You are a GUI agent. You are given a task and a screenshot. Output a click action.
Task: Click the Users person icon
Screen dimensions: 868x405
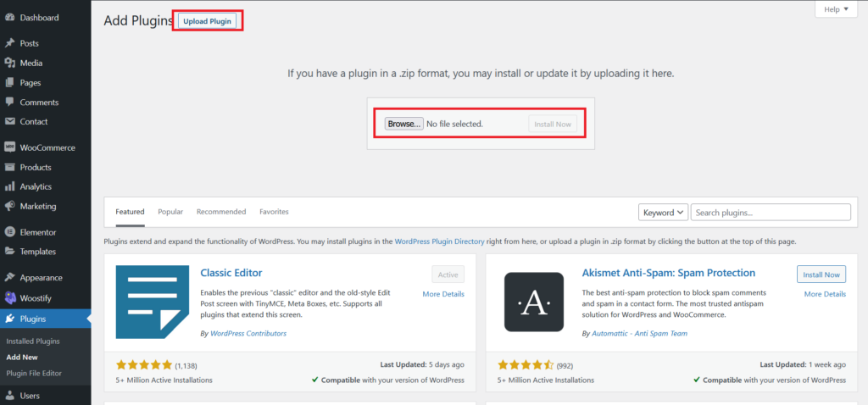point(9,396)
